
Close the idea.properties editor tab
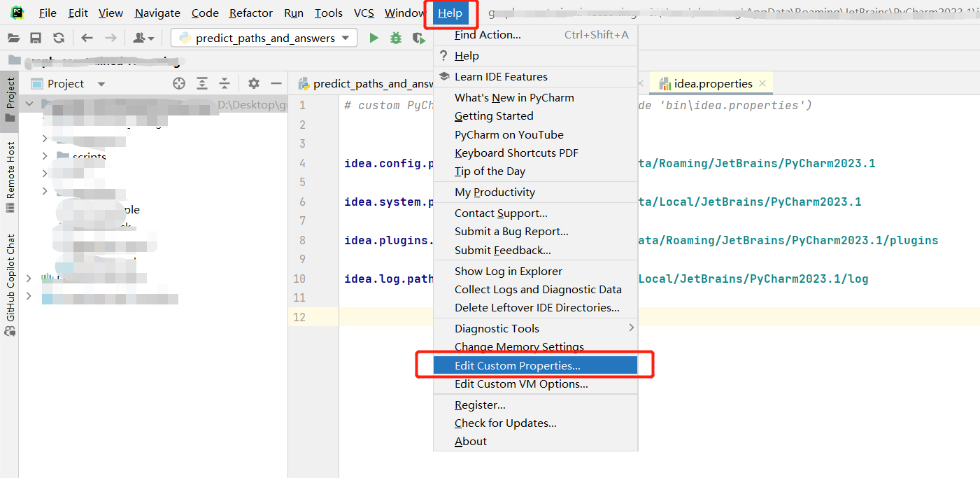(762, 83)
